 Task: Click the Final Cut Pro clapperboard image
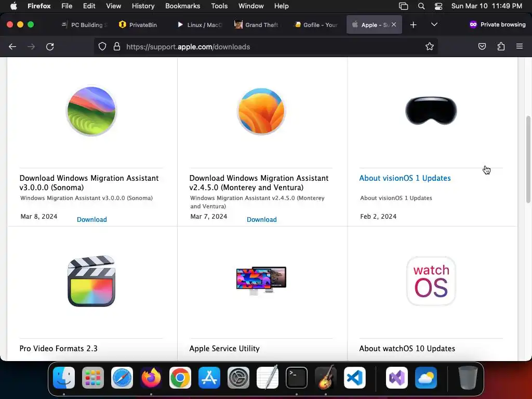91,281
